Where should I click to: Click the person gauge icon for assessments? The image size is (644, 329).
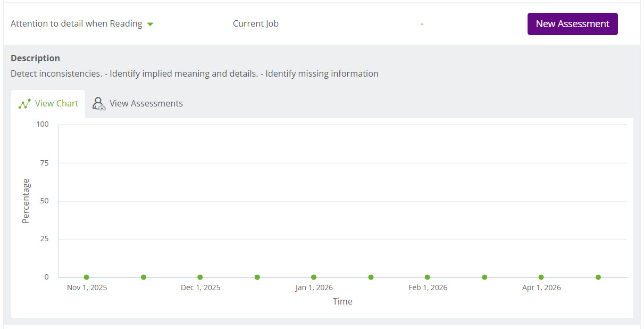99,104
